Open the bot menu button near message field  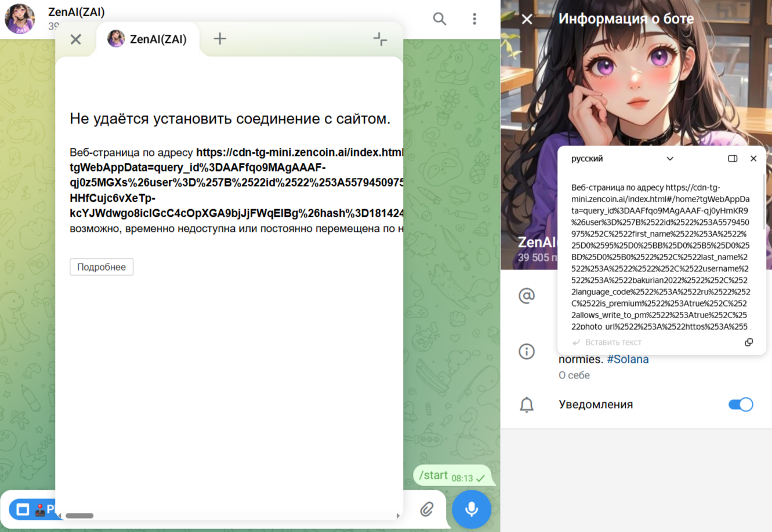click(x=32, y=509)
